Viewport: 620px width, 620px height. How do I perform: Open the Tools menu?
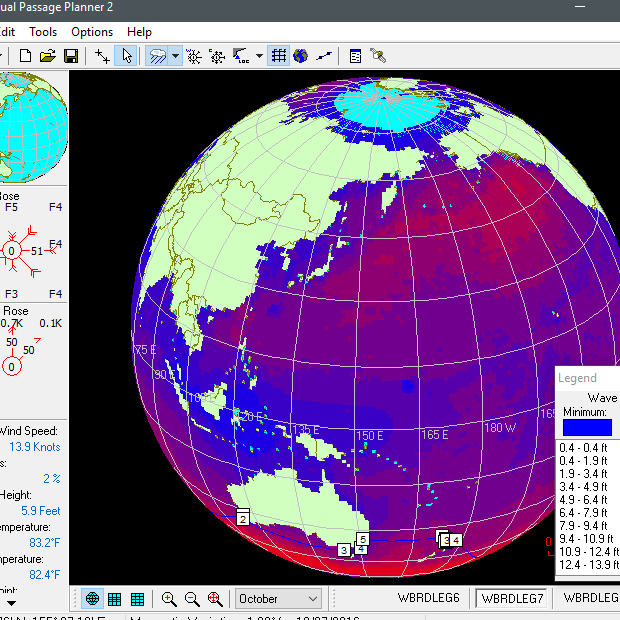[43, 32]
